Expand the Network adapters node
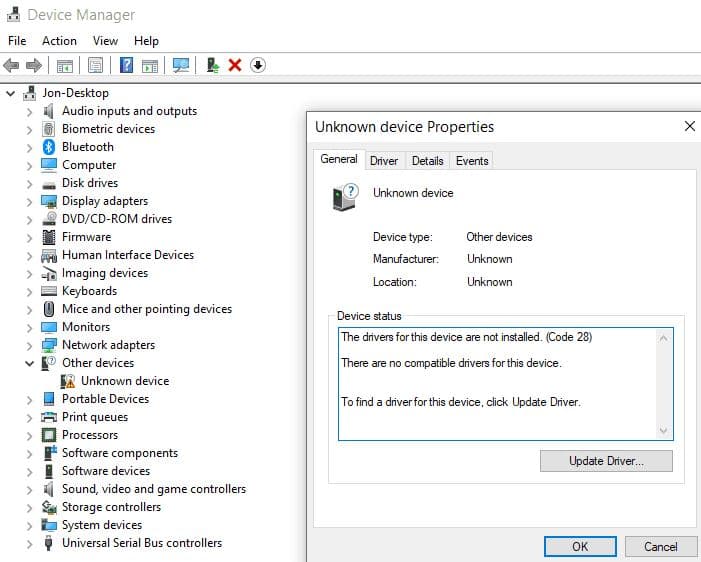The height and width of the screenshot is (562, 701). [29, 345]
